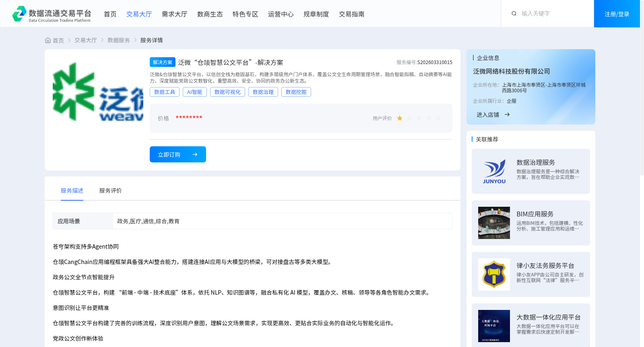Open the 大数据一体化应用平台 recommendation title
The height and width of the screenshot is (347, 644).
(x=549, y=317)
